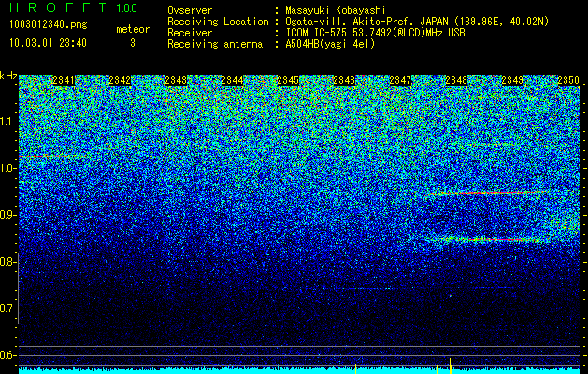Viewport: 588px width, 374px height.
Task: Click the 2349 time marker
Action: (x=512, y=80)
